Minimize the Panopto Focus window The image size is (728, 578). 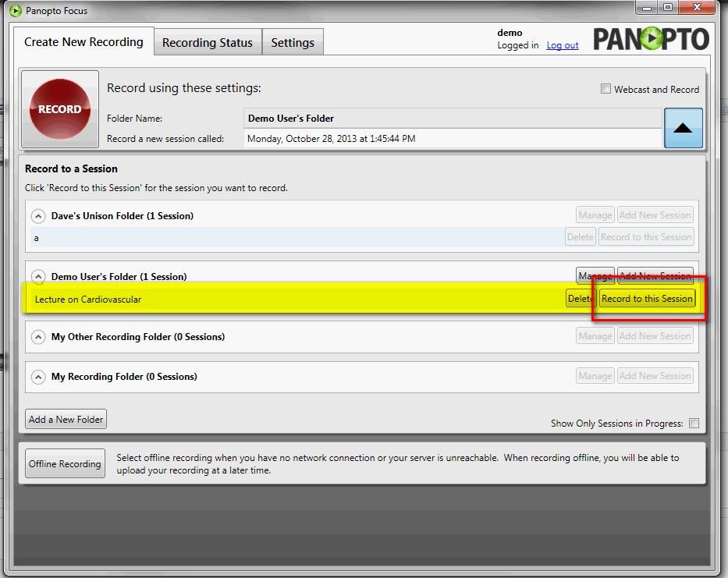tap(646, 7)
